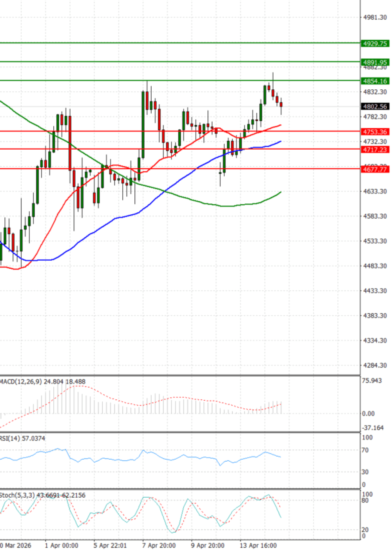Select the 9 Apr 20:00 date marker
Screen dimensions: 392x551
208,545
